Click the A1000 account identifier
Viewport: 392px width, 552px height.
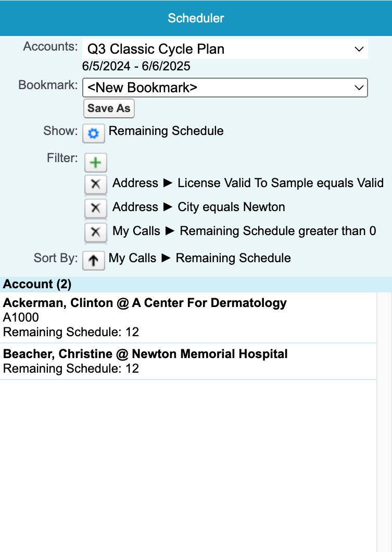click(x=21, y=317)
